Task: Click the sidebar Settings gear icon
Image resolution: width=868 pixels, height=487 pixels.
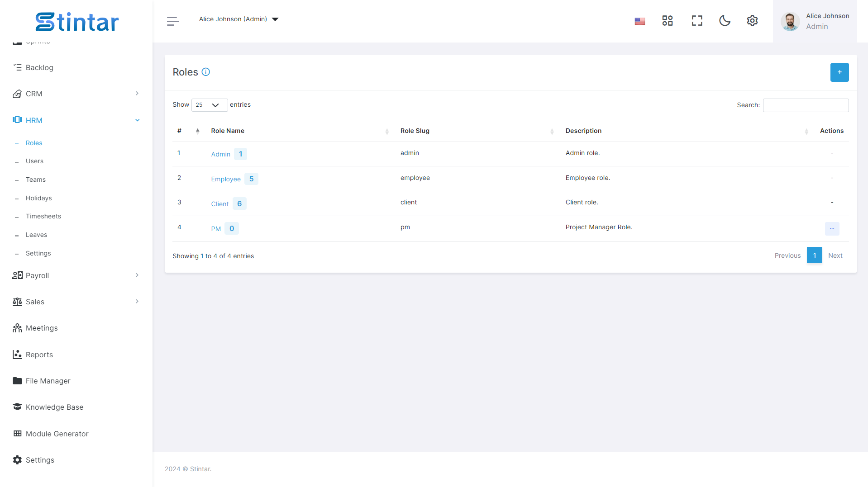Action: point(17,460)
